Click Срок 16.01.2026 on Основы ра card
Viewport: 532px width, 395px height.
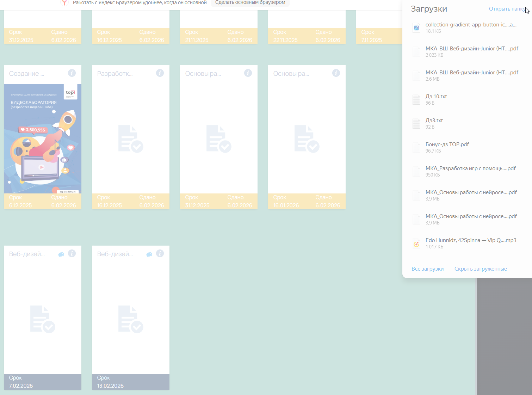point(286,201)
